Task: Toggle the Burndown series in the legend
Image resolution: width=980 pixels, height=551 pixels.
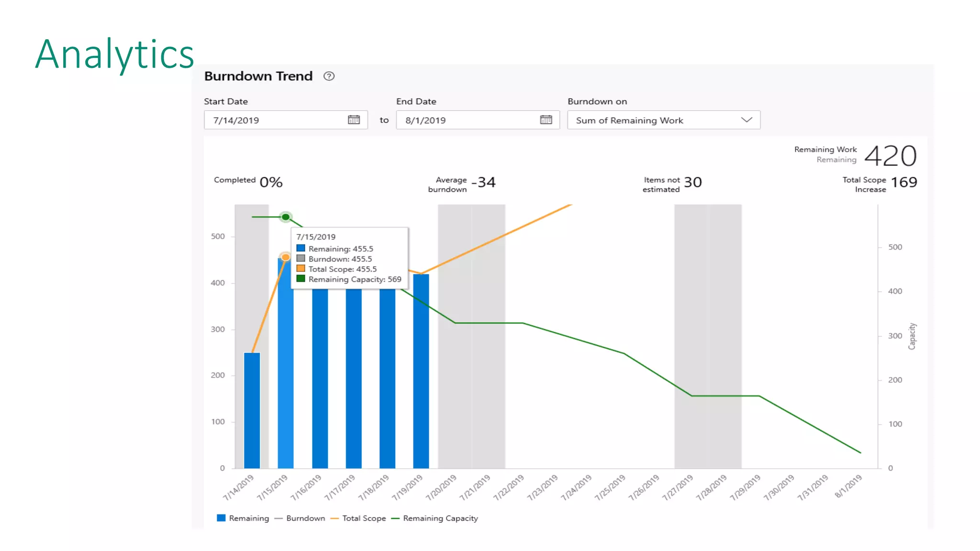Action: [x=305, y=518]
